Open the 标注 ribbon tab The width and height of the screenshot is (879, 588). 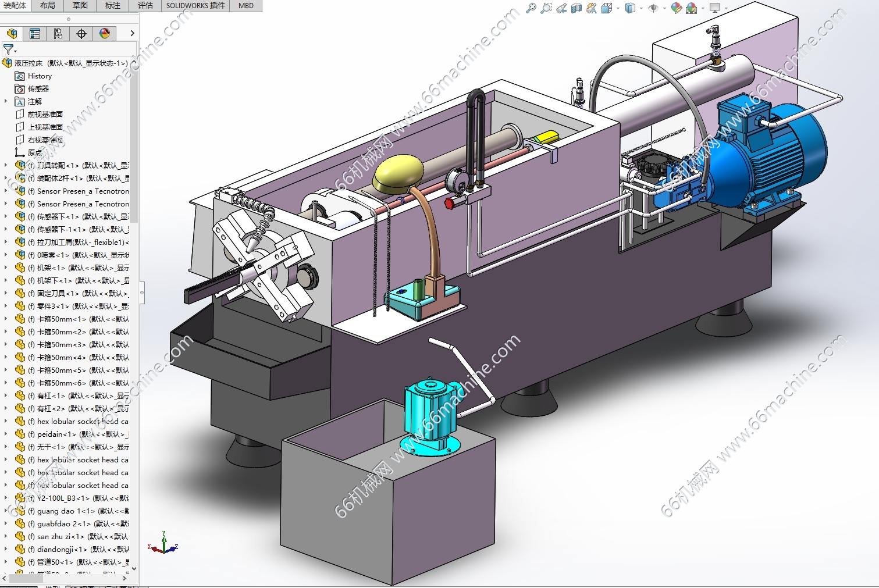[x=113, y=5]
